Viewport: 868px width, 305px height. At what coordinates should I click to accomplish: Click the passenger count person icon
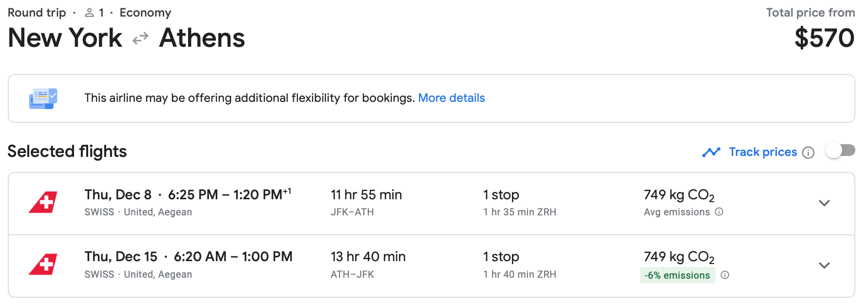[89, 13]
